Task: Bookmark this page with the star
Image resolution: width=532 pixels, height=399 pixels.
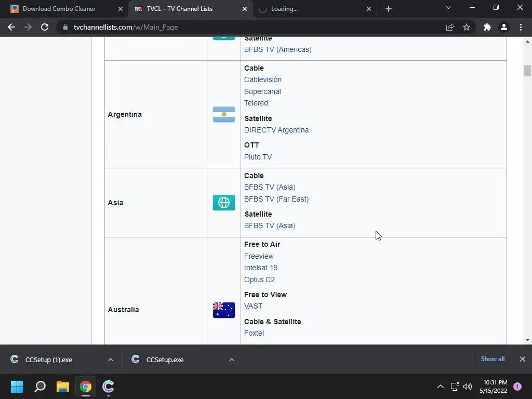Action: [467, 27]
